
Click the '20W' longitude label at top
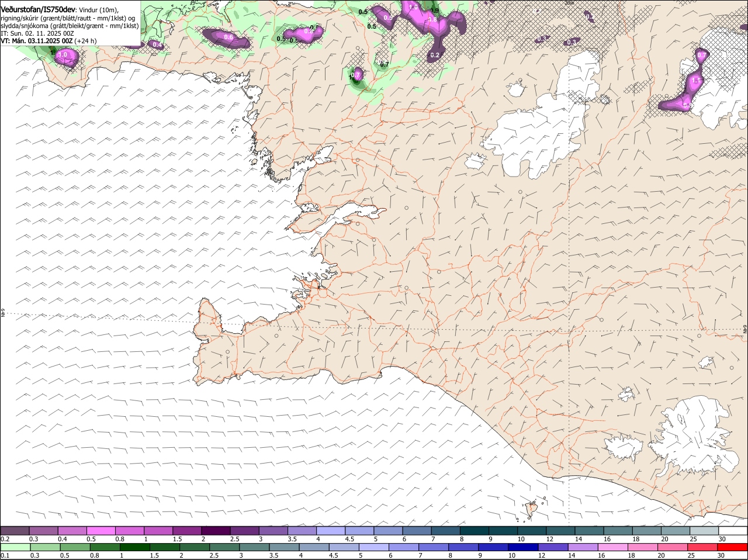(x=570, y=3)
